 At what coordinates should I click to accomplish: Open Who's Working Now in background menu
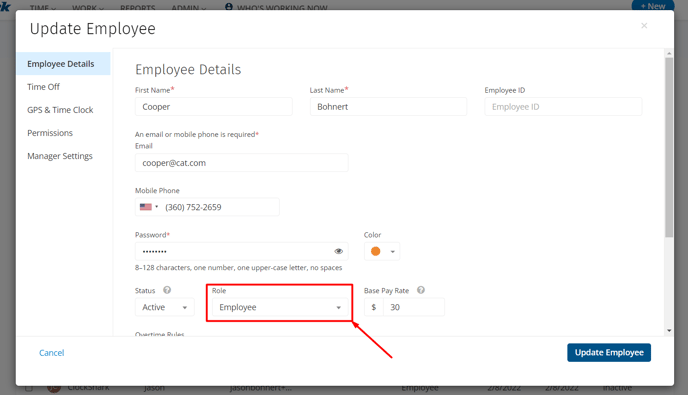[x=276, y=7]
